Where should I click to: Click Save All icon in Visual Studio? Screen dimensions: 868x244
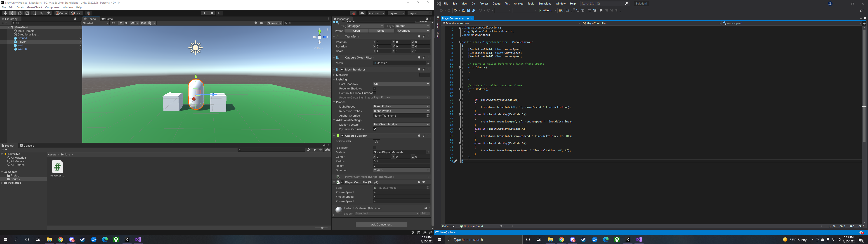pos(473,10)
